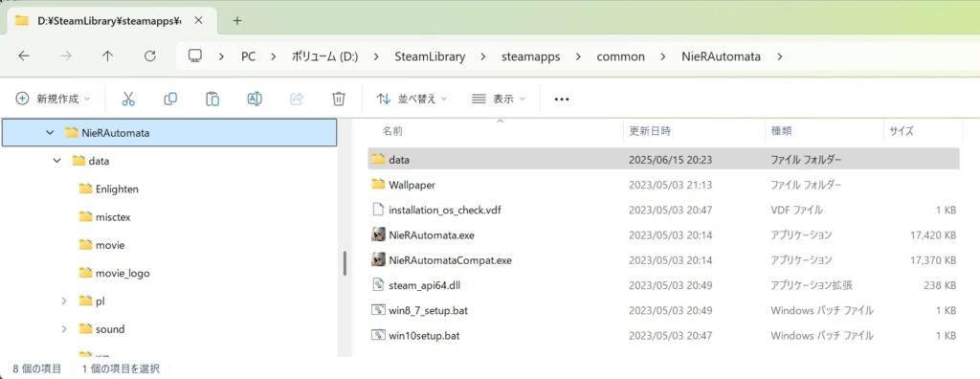980x379 pixels.
Task: Click NieRAutomata breadcrumb in address bar
Action: tap(721, 56)
